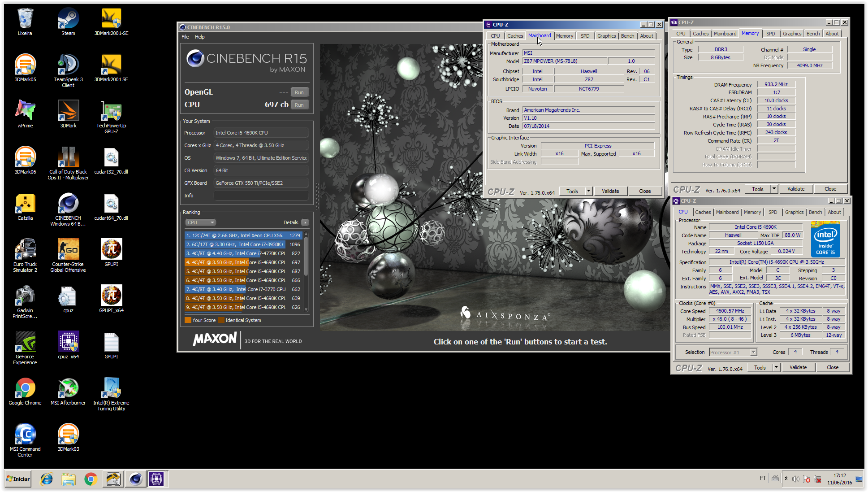The height and width of the screenshot is (492, 868).
Task: Open the CPU ranking type dropdown
Action: 201,222
